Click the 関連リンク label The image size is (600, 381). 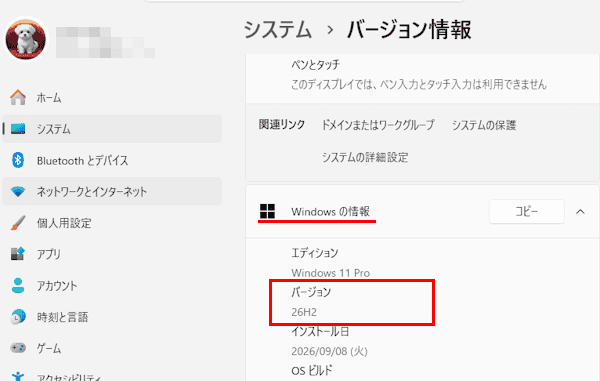tap(282, 125)
